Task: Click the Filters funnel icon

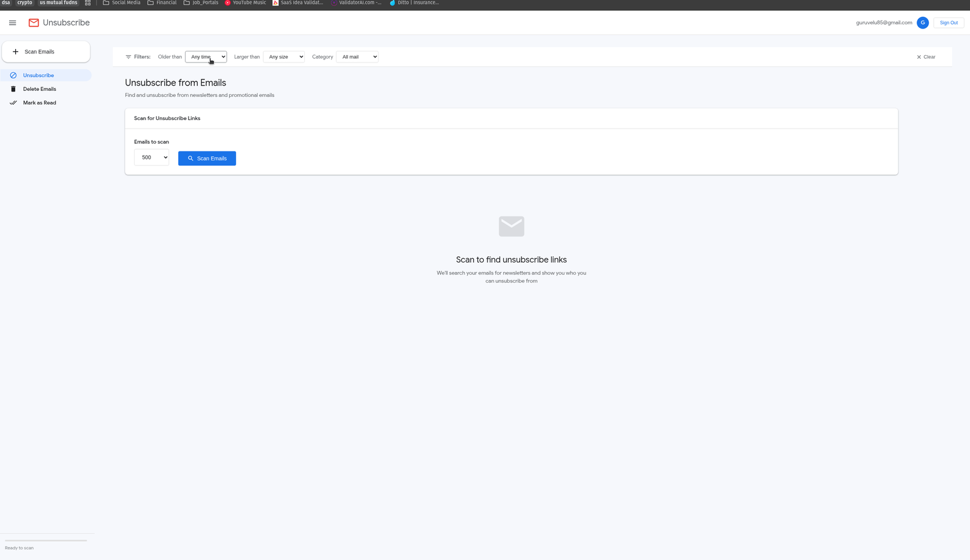Action: (129, 57)
